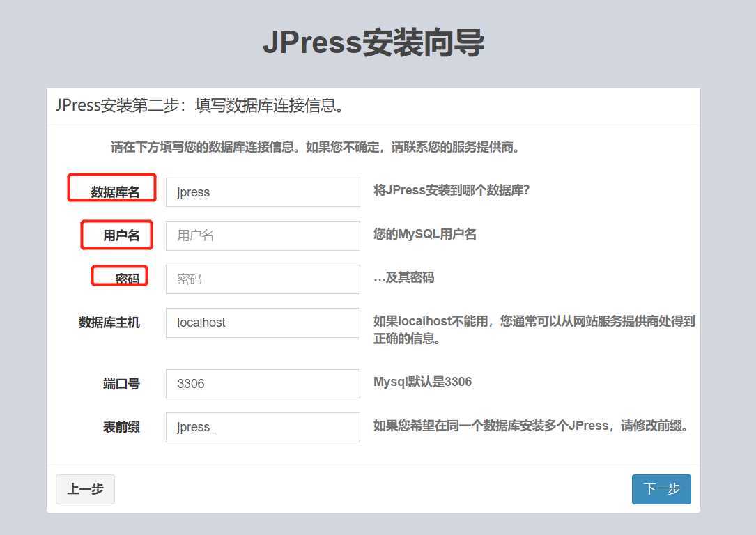Click the 端口号 field showing 3306
This screenshot has width=756, height=535.
[263, 384]
